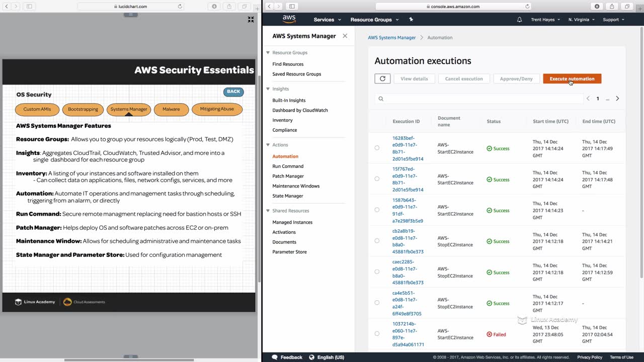Choose radio button for execution cb2a8b19

pos(377,241)
